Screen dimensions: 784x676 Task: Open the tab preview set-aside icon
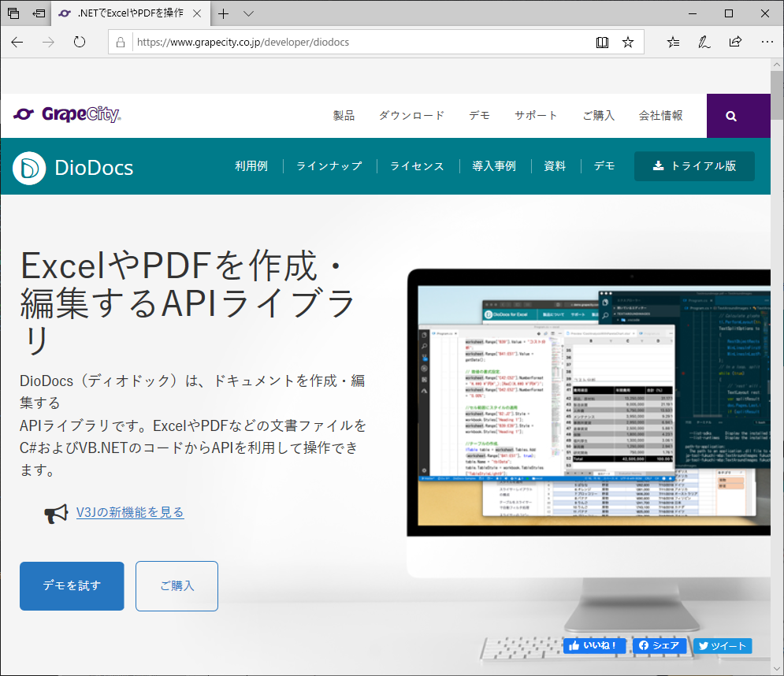click(x=13, y=13)
